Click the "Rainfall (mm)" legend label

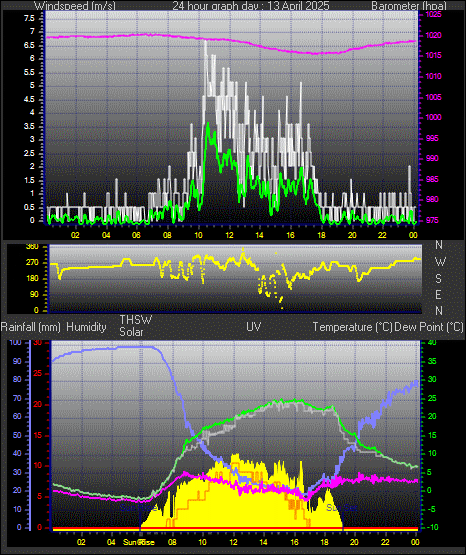(30, 327)
